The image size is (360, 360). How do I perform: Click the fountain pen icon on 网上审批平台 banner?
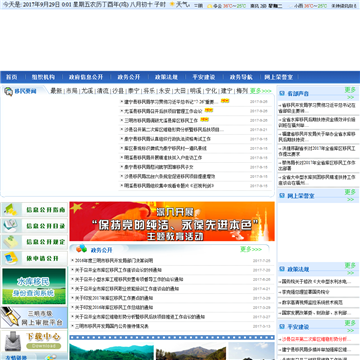pyautogui.click(x=10, y=317)
